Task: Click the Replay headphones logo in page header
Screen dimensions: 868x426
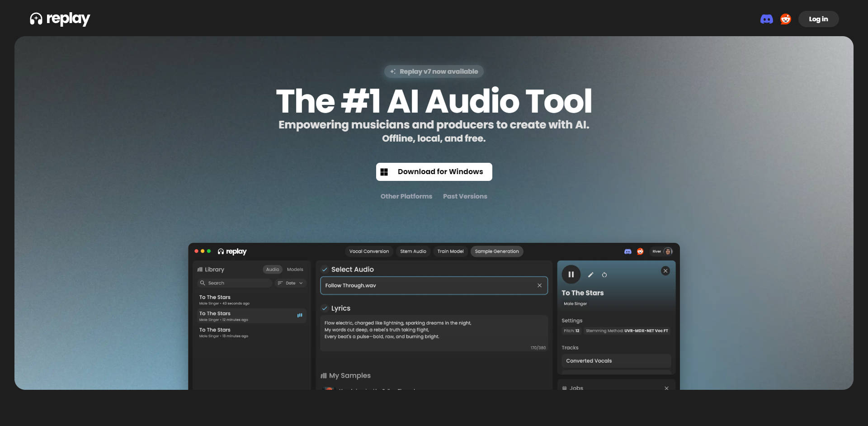Action: pos(36,19)
